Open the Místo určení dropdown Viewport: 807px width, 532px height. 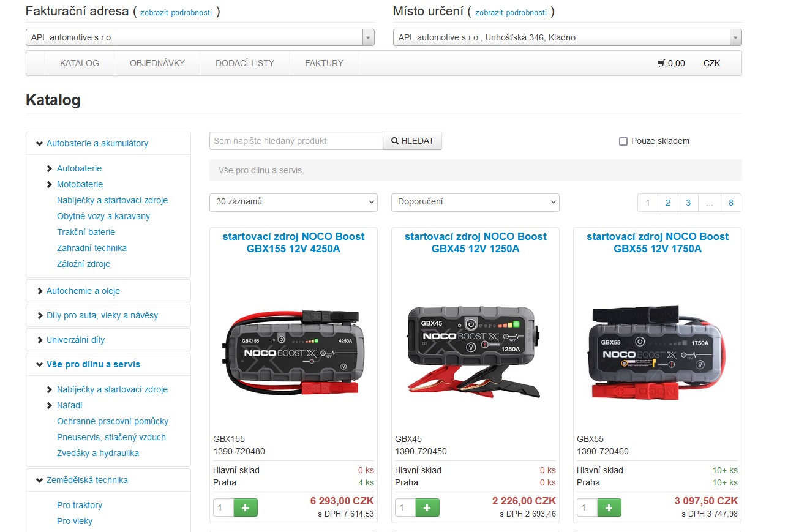(x=568, y=37)
